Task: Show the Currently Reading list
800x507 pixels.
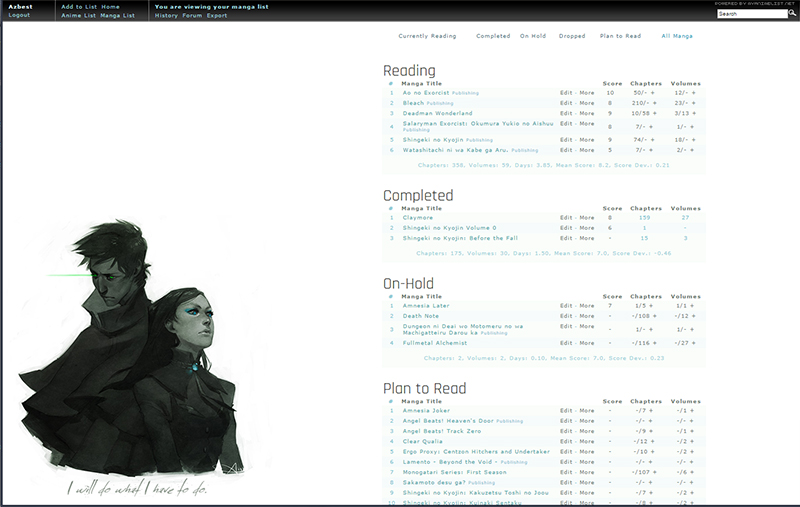Action: click(427, 36)
